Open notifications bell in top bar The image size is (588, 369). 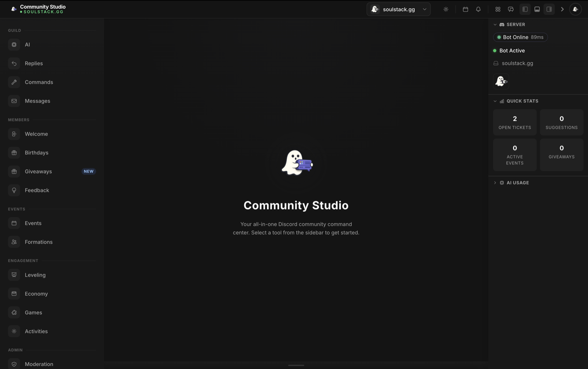tap(478, 9)
